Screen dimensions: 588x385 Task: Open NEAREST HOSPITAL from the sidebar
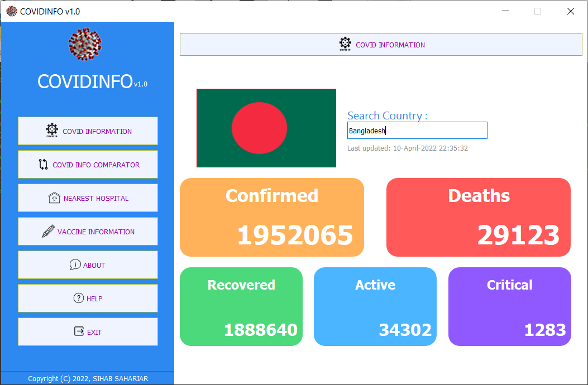pos(88,198)
